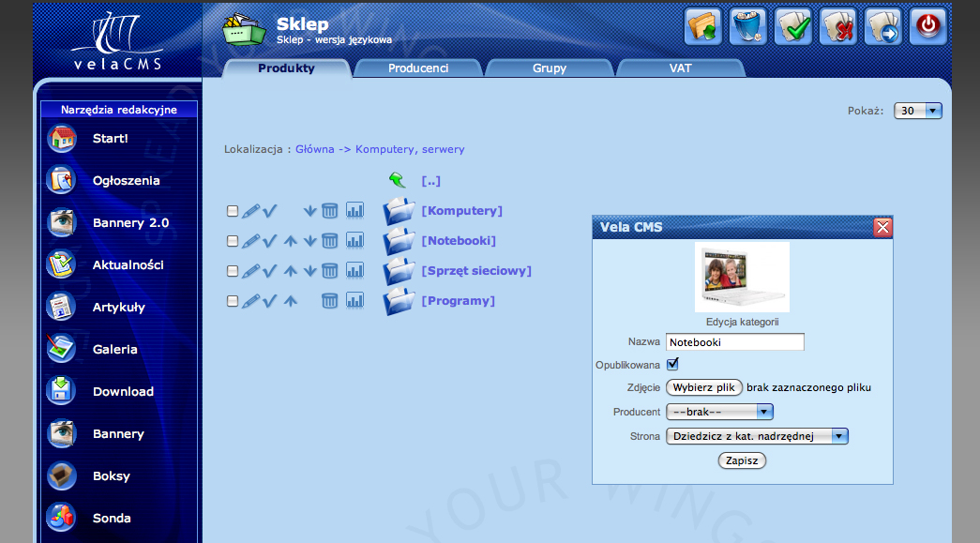The width and height of the screenshot is (980, 543).
Task: Open the Pokaż items-per-page dropdown
Action: pos(917,111)
